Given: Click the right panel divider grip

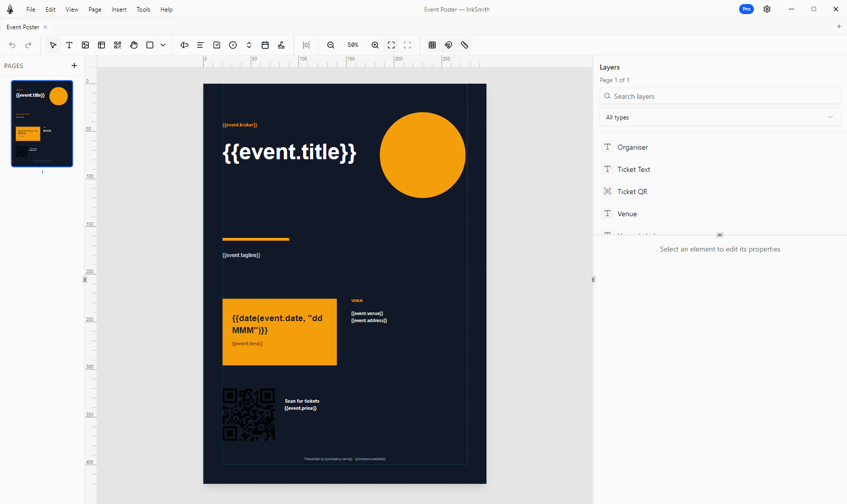Looking at the screenshot, I should [x=593, y=280].
